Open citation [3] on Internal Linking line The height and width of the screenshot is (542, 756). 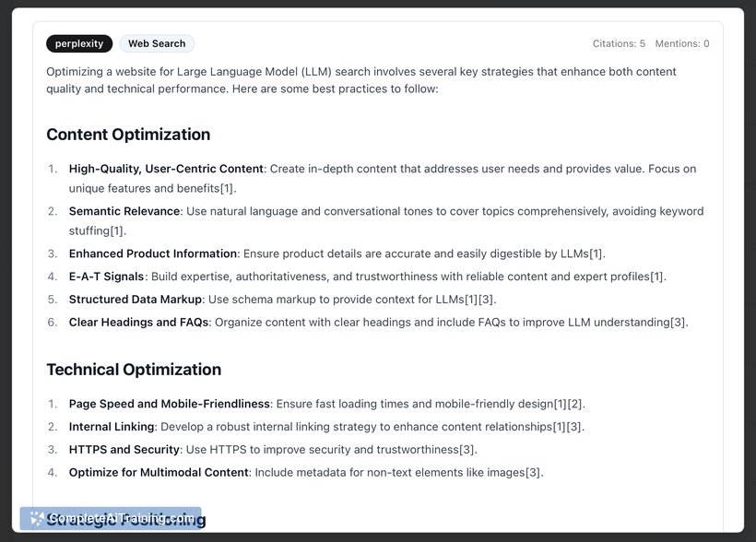[575, 427]
